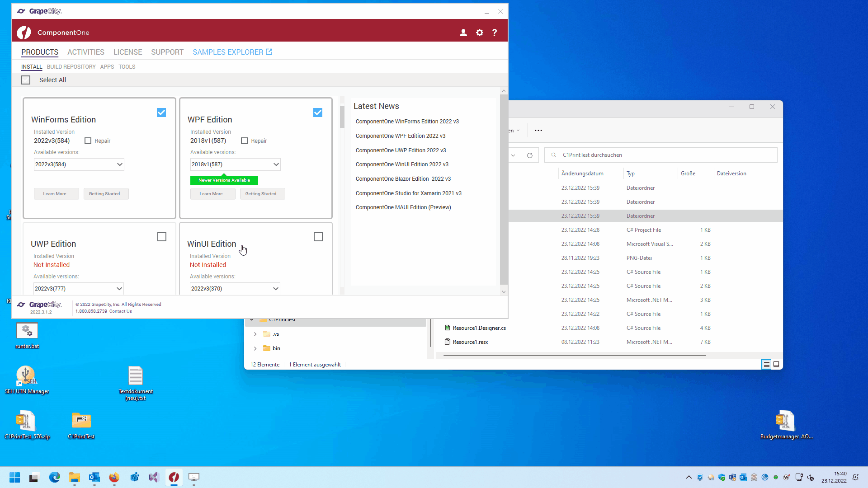
Task: Click Getting Started for WPF Edition
Action: (263, 194)
